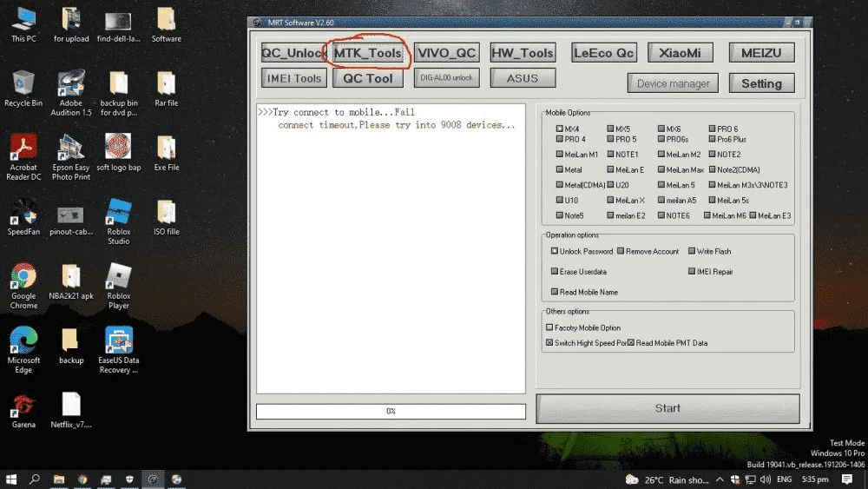Open File Explorer from taskbar

(x=59, y=479)
